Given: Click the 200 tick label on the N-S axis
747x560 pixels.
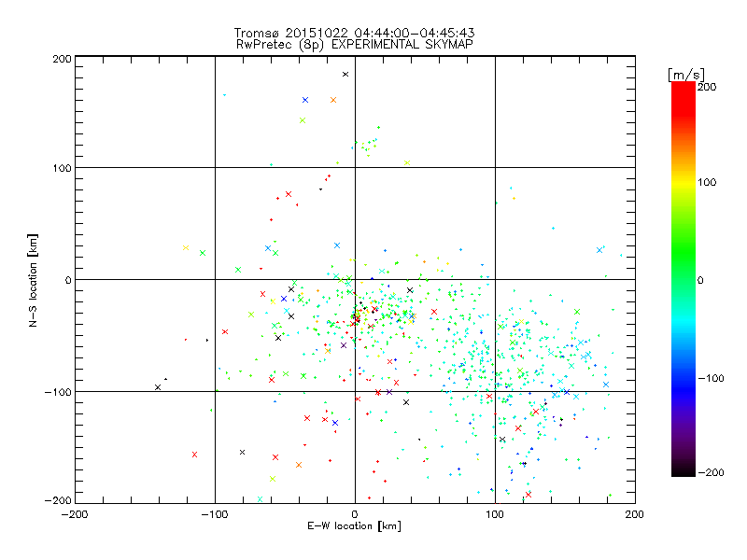Looking at the screenshot, I should [x=62, y=59].
